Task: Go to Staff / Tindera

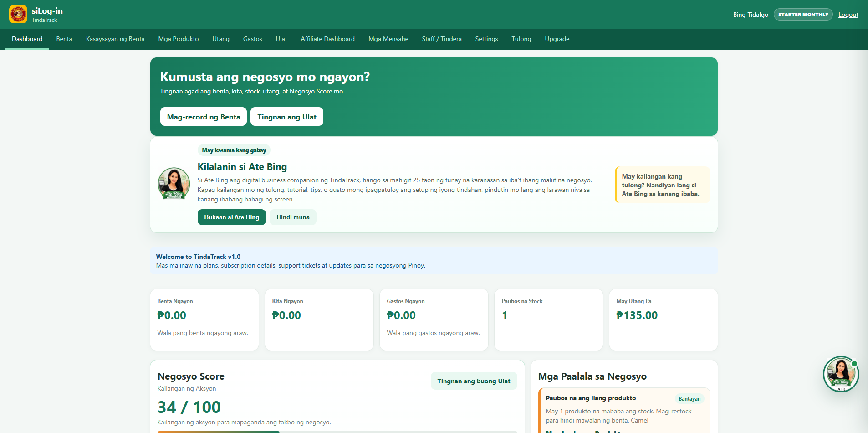Action: 442,39
